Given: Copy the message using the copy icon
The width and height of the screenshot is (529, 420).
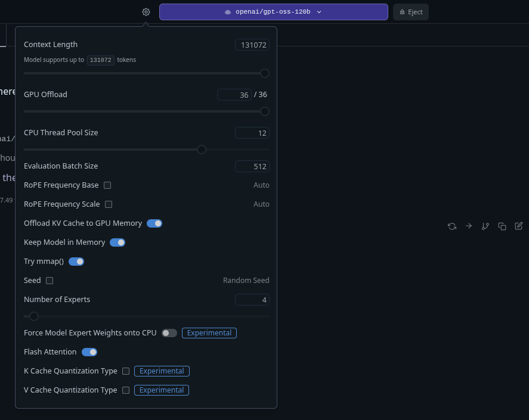Looking at the screenshot, I should 502,226.
